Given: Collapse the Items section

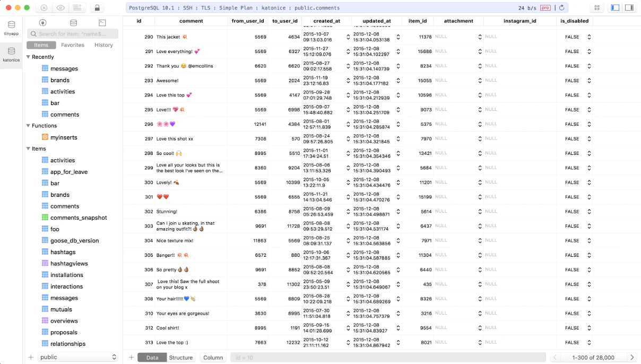Looking at the screenshot, I should pyautogui.click(x=29, y=149).
